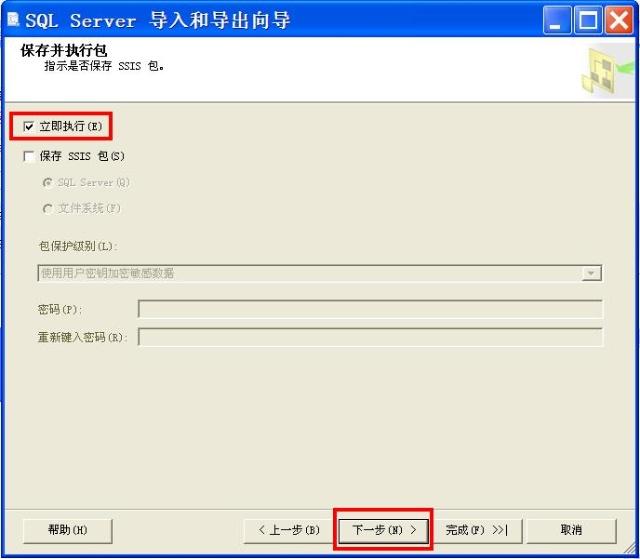Click the 完成(F) finish button
640x559 pixels.
[476, 530]
